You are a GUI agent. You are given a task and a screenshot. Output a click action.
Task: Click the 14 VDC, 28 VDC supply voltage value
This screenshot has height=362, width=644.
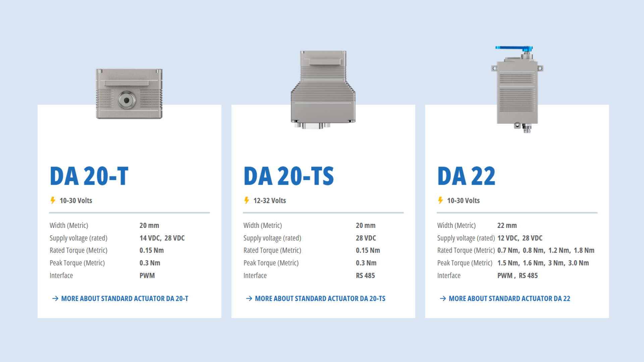[x=162, y=238]
